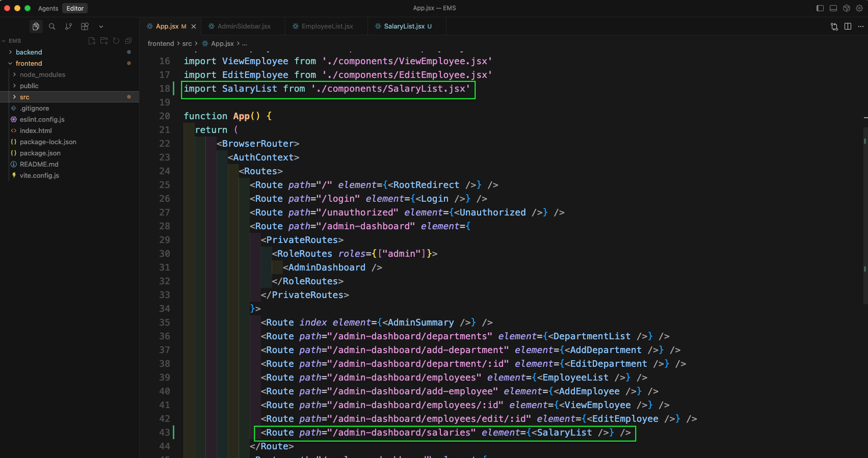Click the macOS yellow minimize button

(17, 8)
